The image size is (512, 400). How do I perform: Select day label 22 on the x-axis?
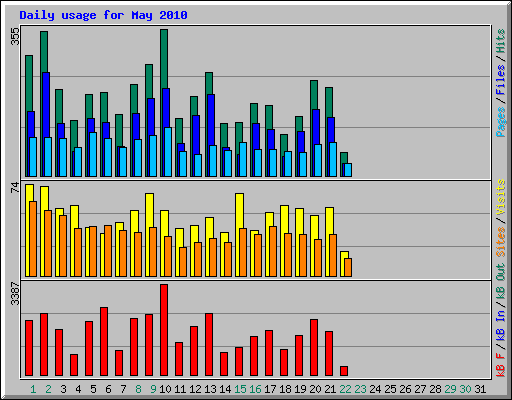pos(345,389)
